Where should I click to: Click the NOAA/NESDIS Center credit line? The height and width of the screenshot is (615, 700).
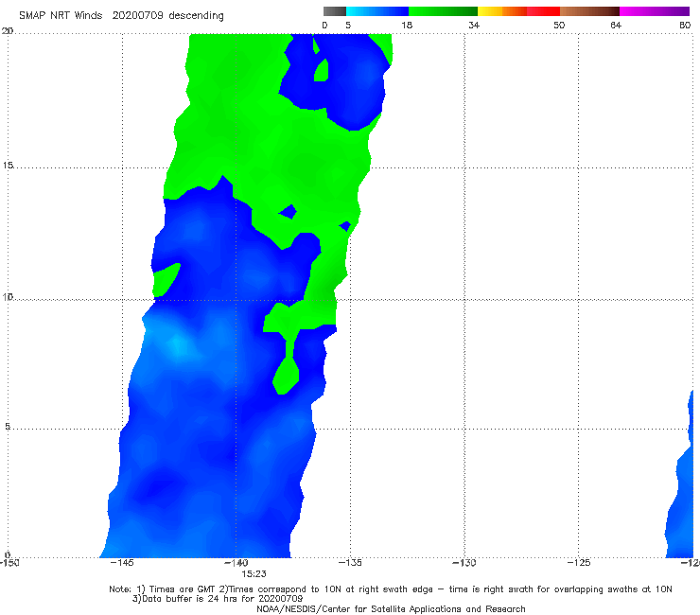pyautogui.click(x=391, y=609)
